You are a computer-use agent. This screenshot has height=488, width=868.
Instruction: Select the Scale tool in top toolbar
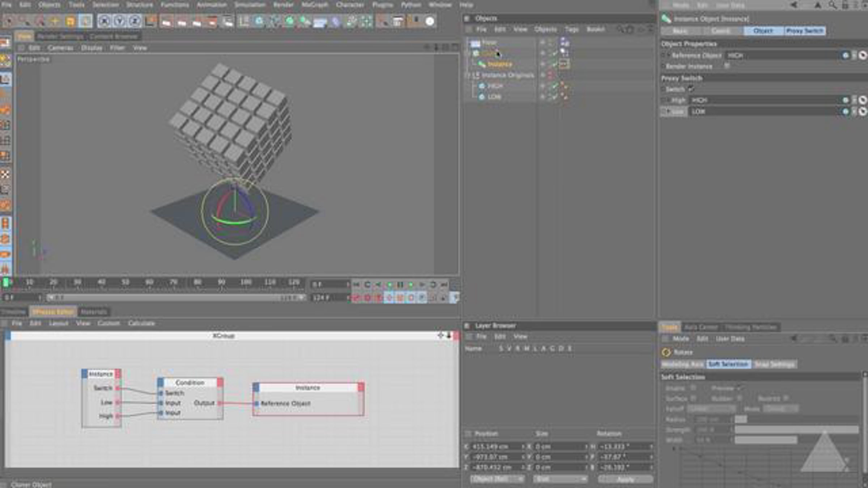70,21
